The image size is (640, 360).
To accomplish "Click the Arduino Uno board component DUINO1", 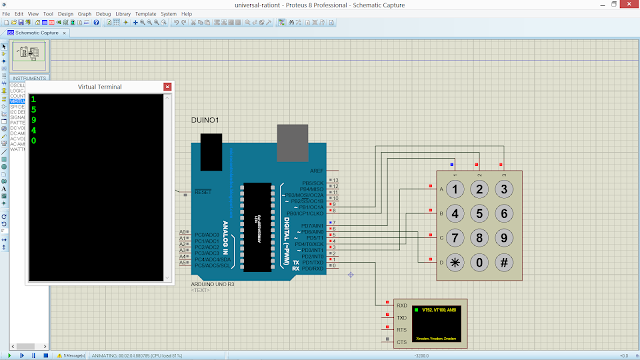I will click(x=259, y=211).
